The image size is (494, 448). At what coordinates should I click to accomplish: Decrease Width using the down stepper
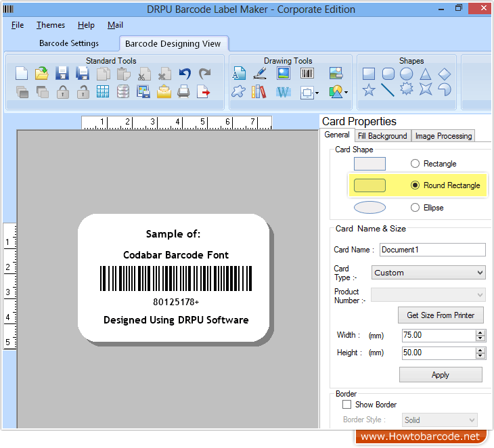coord(480,338)
